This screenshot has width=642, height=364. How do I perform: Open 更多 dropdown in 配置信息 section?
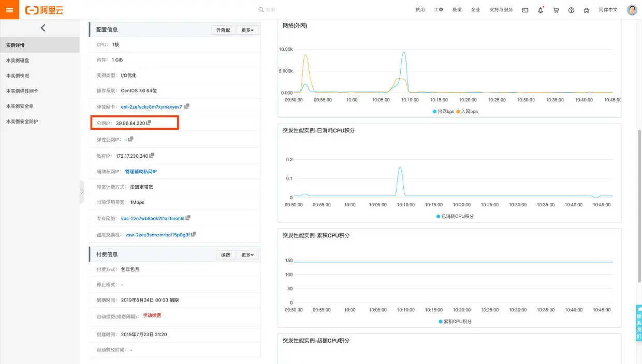[x=247, y=30]
